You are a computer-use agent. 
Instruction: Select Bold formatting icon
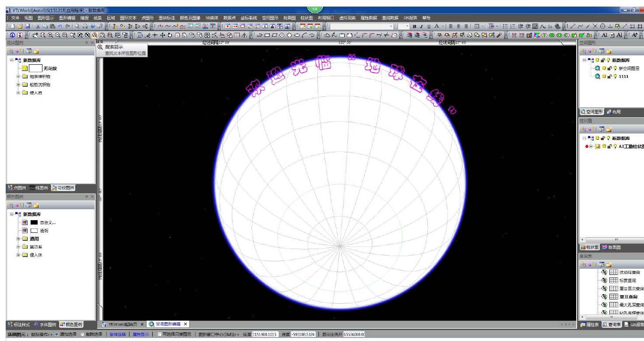pos(414,26)
